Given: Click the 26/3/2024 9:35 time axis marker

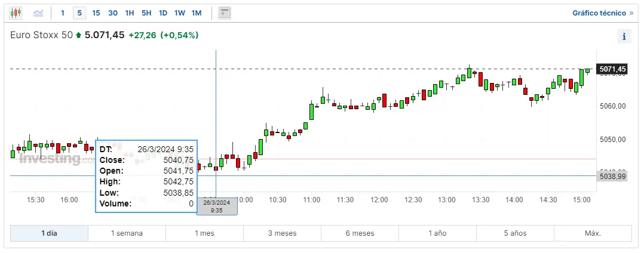Looking at the screenshot, I should point(217,206).
